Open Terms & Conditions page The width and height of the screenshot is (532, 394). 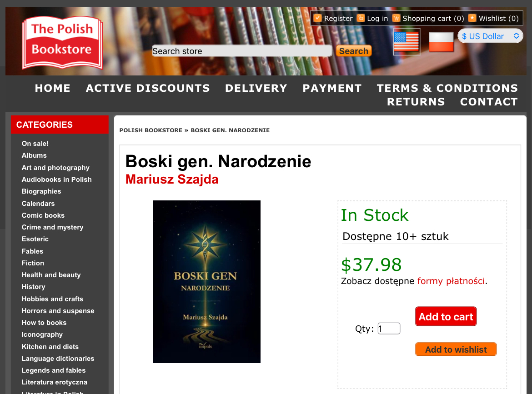447,88
